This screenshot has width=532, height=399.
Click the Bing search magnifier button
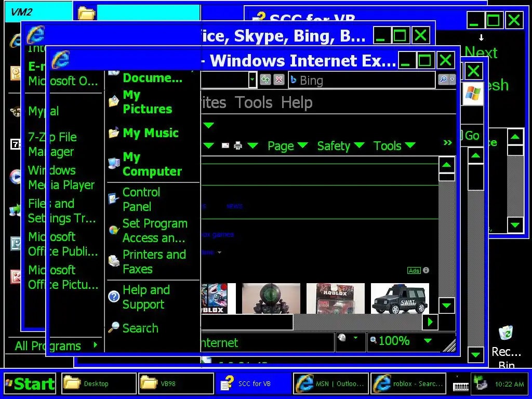(443, 79)
